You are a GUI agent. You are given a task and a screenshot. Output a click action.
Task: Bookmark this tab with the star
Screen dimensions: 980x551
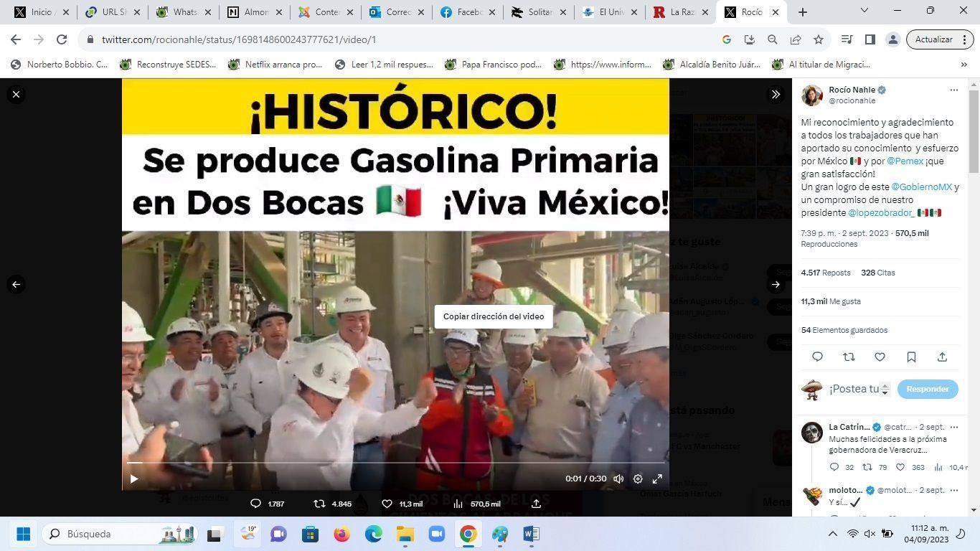click(819, 39)
